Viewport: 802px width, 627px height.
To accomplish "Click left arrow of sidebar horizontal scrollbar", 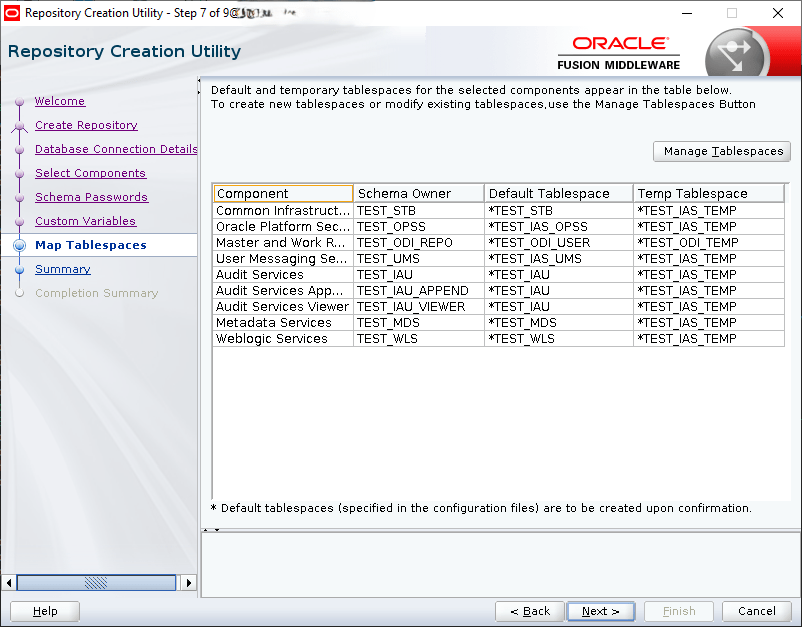I will pos(10,583).
